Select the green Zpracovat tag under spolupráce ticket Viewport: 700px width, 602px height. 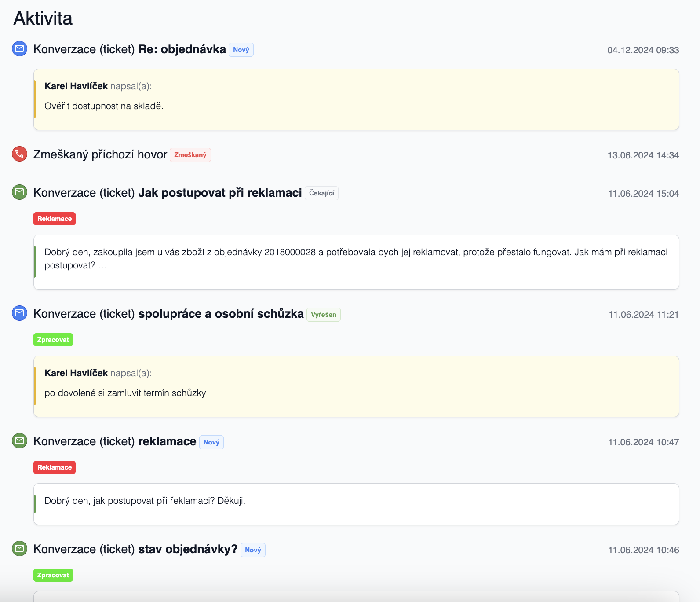pyautogui.click(x=53, y=340)
